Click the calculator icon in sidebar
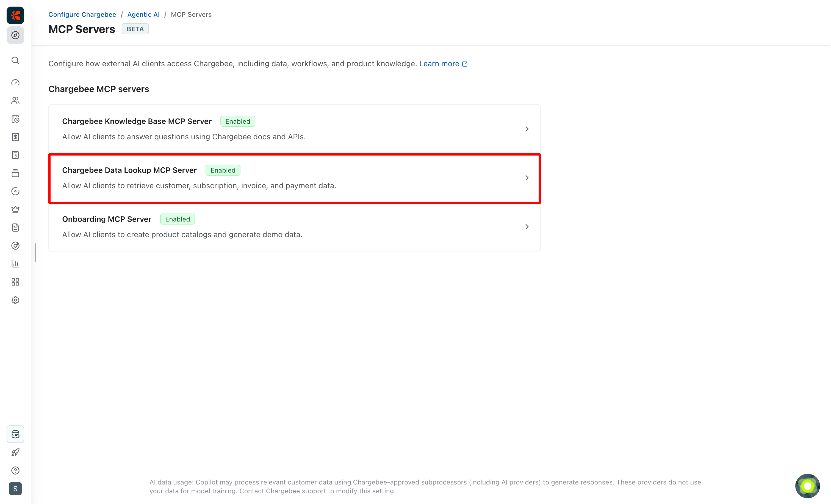The image size is (831, 504). coord(15,155)
